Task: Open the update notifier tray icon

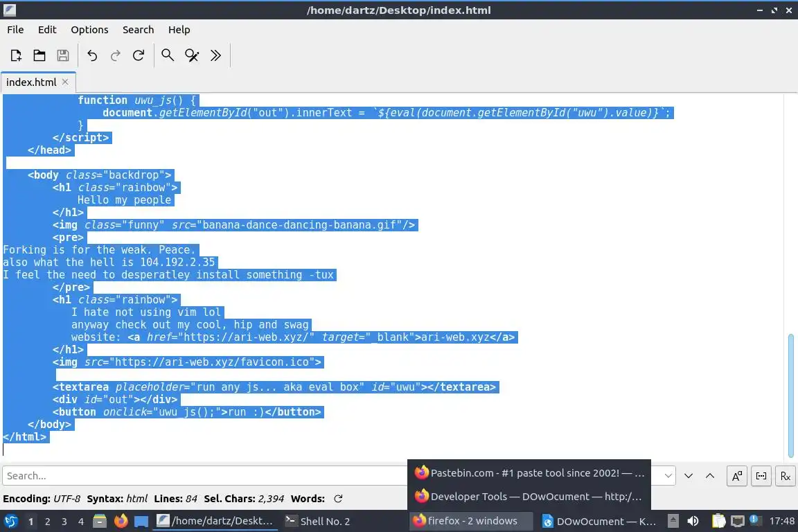Action: point(755,520)
